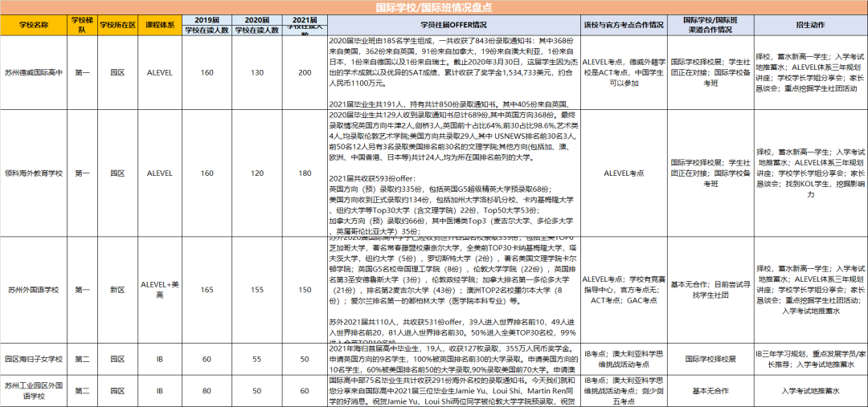
Task: Select IB curriculum cell for 园区海归子女学校
Action: (x=160, y=360)
